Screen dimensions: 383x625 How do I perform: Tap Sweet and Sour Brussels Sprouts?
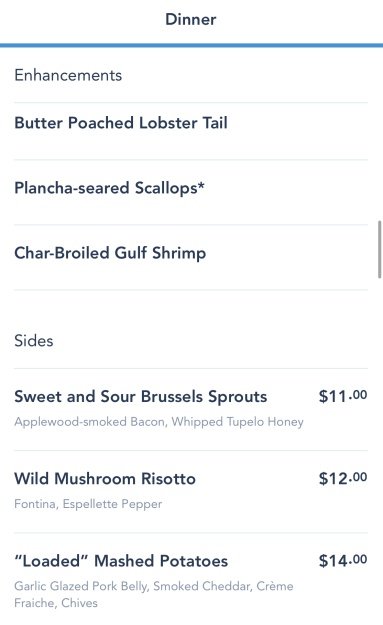point(141,397)
